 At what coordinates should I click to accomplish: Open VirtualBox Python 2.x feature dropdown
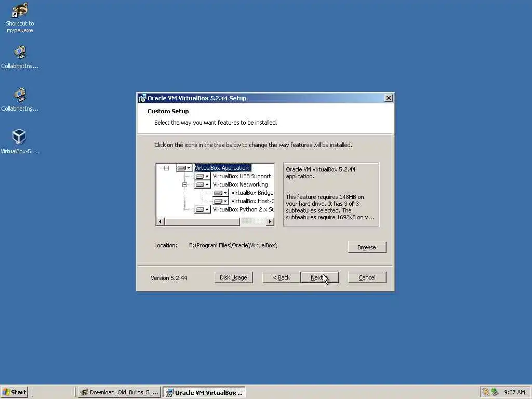tap(203, 210)
